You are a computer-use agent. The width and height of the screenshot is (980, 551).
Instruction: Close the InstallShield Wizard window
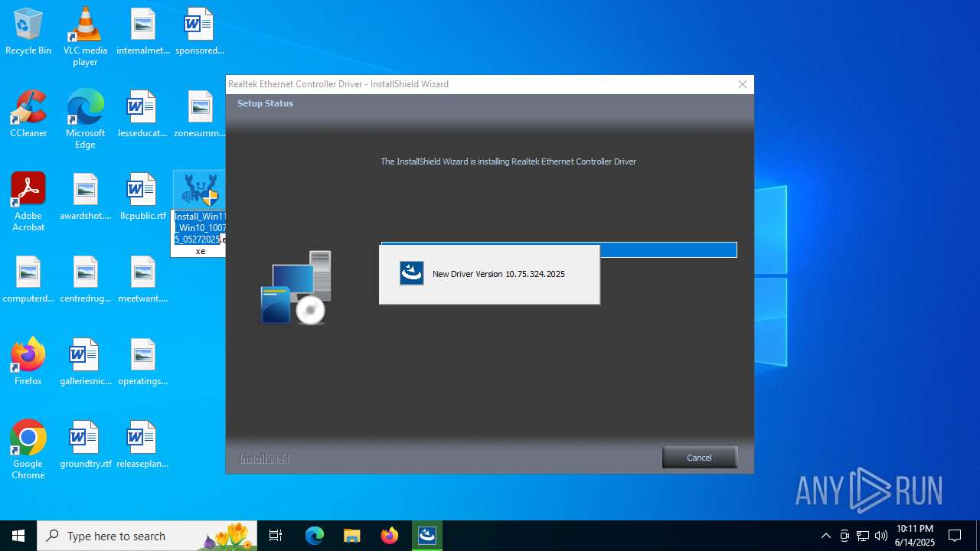pos(742,84)
